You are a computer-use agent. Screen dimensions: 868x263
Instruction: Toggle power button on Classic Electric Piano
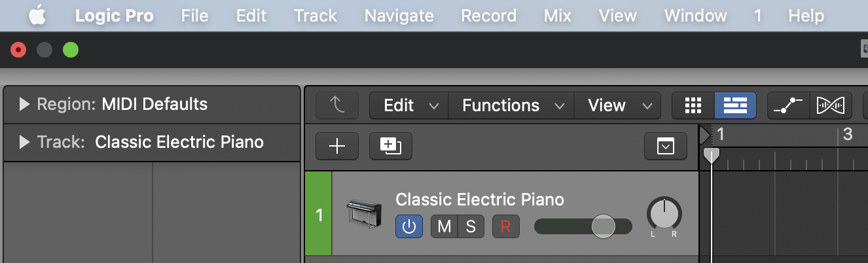[x=409, y=227]
